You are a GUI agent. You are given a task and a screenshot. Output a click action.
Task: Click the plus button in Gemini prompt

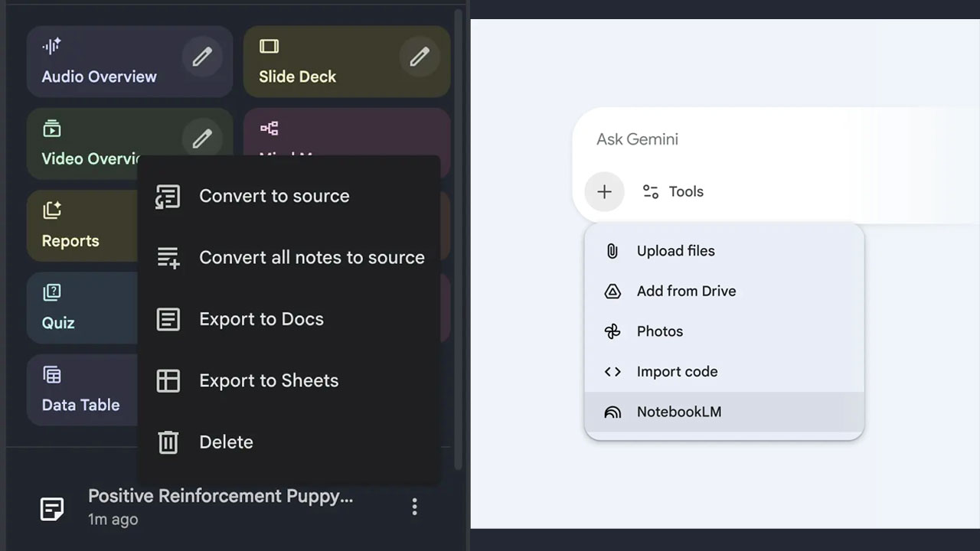click(x=604, y=191)
